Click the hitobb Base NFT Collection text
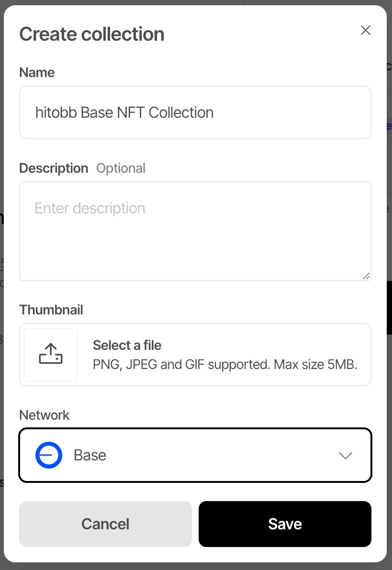The width and height of the screenshot is (392, 570). (x=124, y=112)
